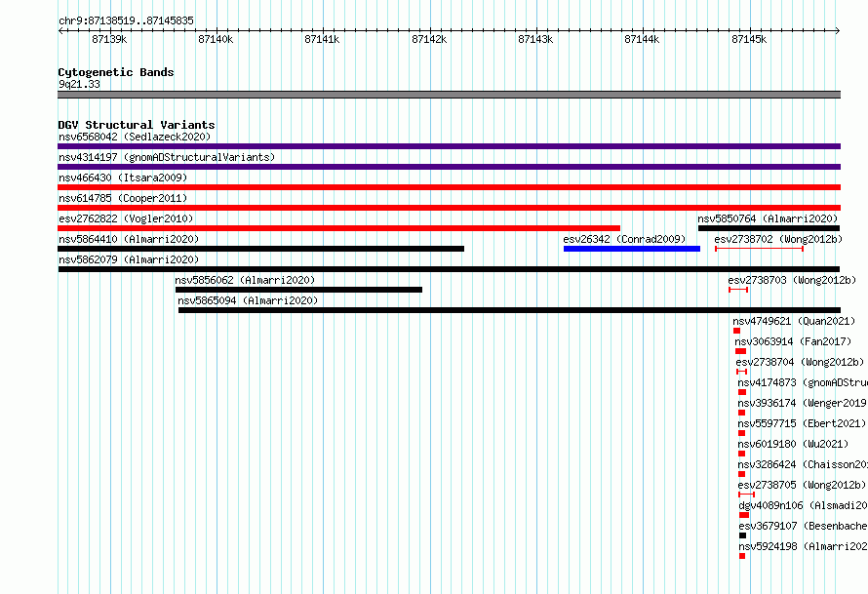Click nsv614785 (Cooper2011) variant label

point(123,198)
